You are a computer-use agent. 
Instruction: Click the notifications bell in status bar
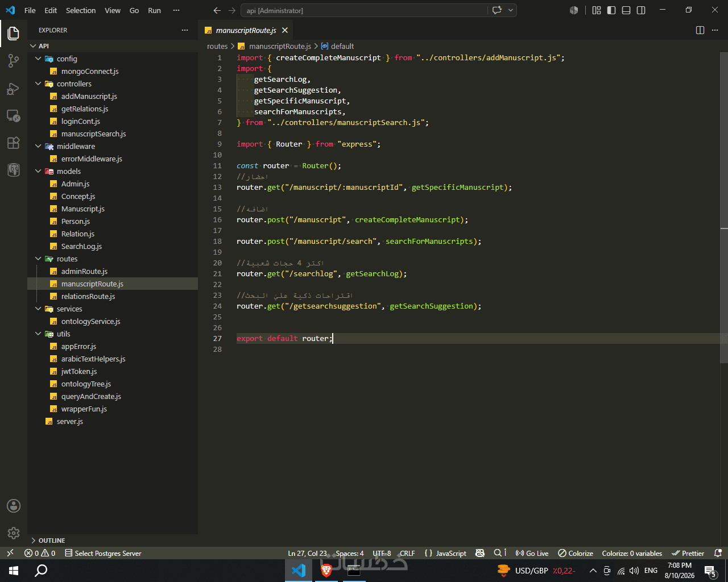[718, 553]
